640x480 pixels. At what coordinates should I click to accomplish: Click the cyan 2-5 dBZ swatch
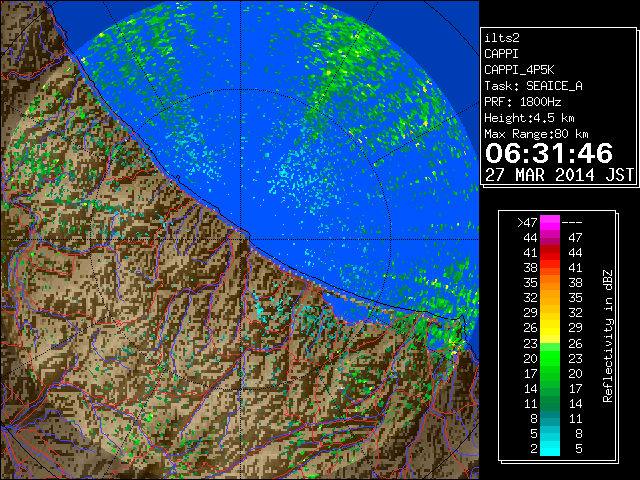[550, 448]
